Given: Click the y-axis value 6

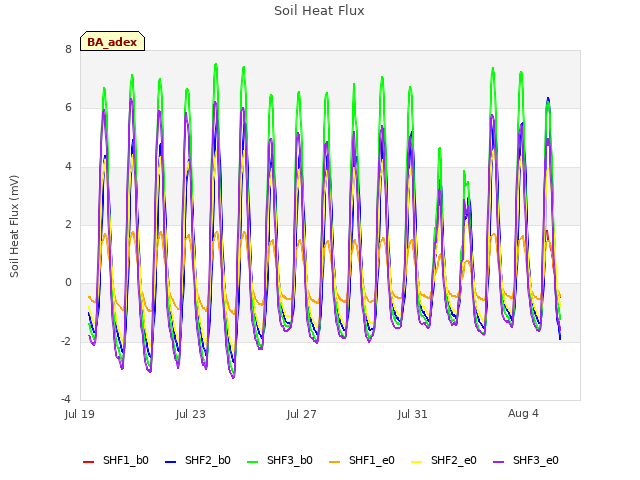Looking at the screenshot, I should tap(68, 107).
